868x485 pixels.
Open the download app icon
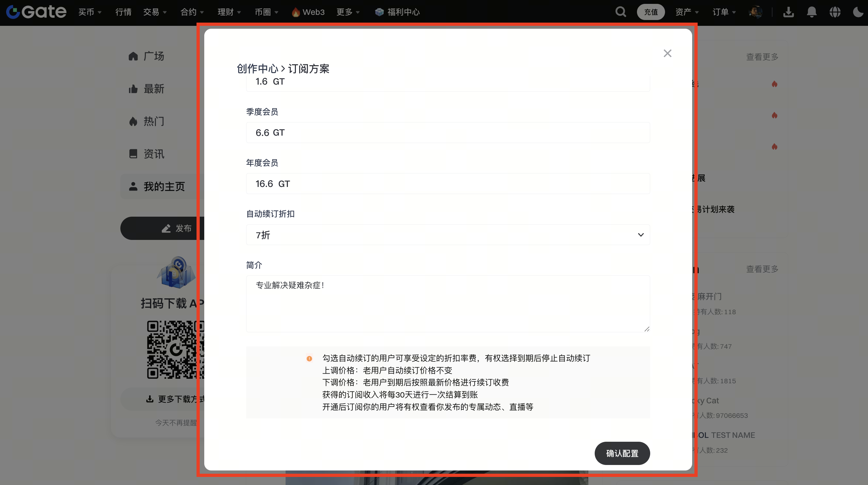pyautogui.click(x=789, y=12)
